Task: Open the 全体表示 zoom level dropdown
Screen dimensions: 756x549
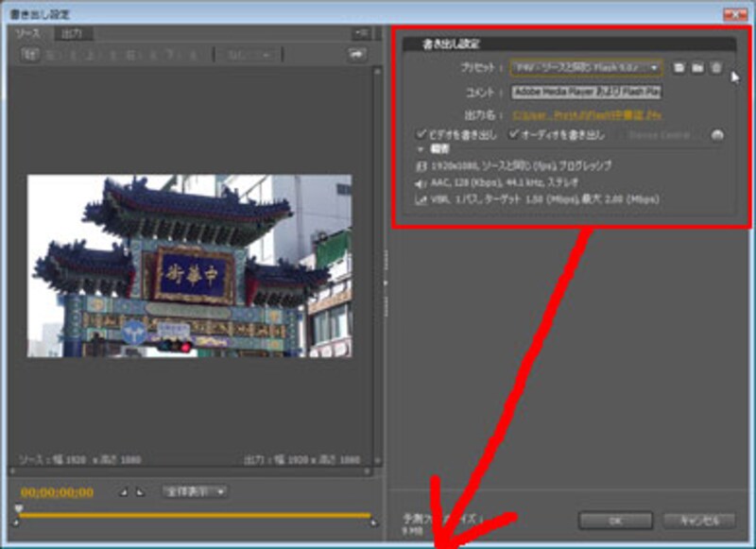Action: (x=195, y=491)
